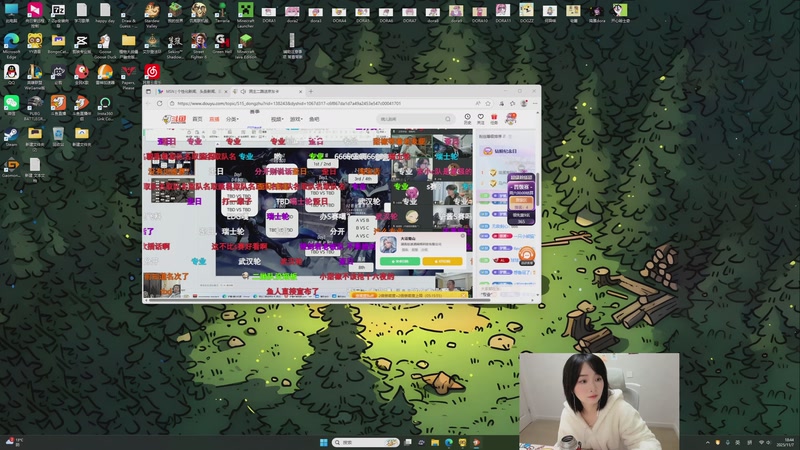Open the DORA10 image file
The height and width of the screenshot is (450, 800).
coord(479,14)
